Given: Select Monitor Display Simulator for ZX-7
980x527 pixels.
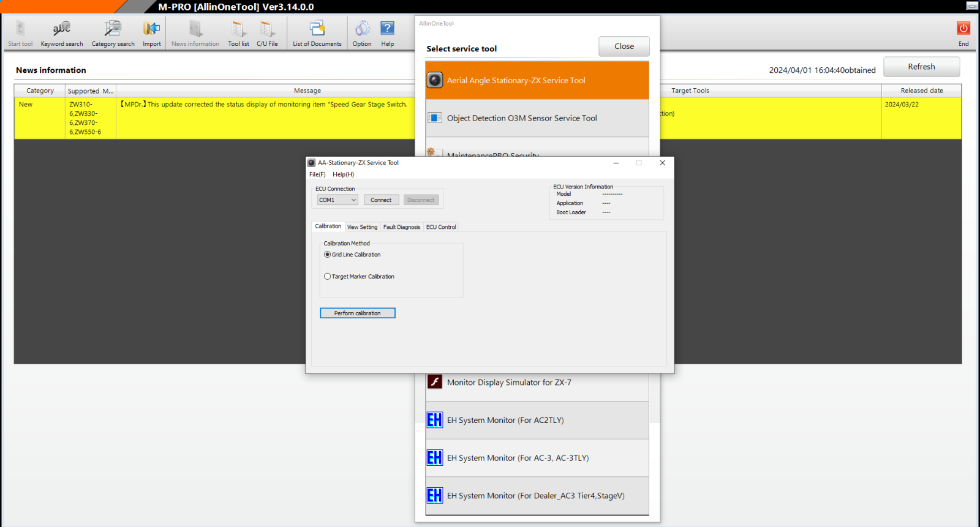Looking at the screenshot, I should click(537, 383).
